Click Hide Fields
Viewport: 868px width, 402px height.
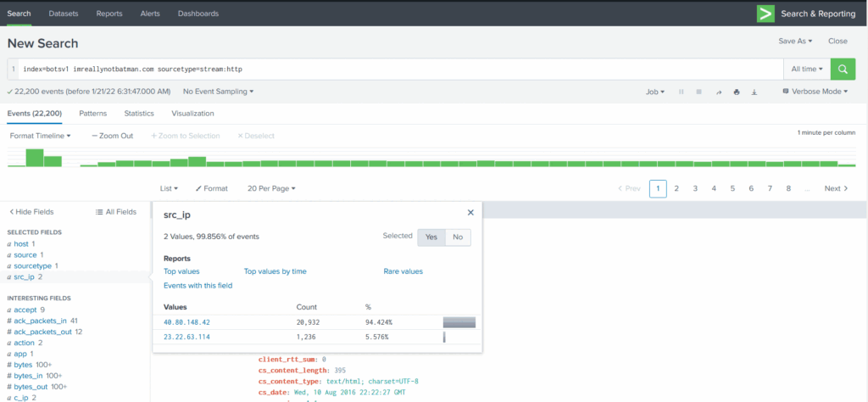(x=31, y=211)
